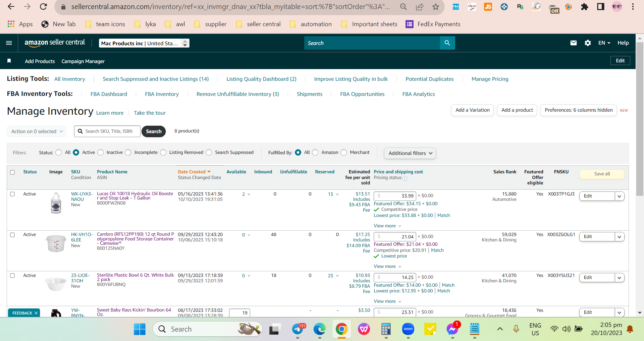644x341 pixels.
Task: Open Action on 0 selected dropdown
Action: point(37,131)
